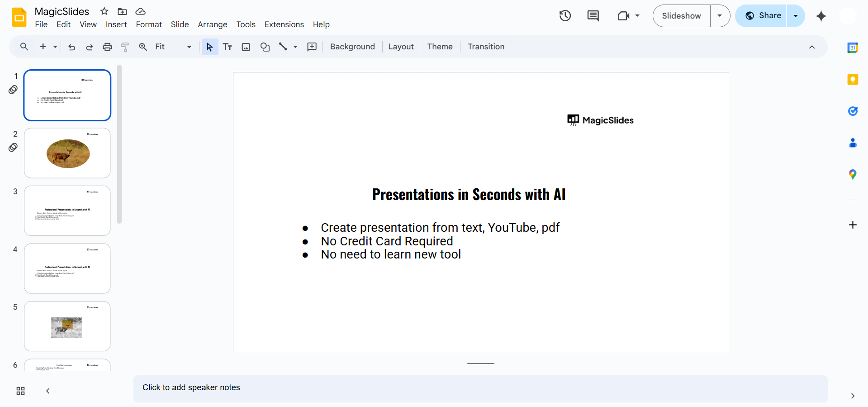Click the Share button
The width and height of the screenshot is (868, 407).
coord(763,16)
